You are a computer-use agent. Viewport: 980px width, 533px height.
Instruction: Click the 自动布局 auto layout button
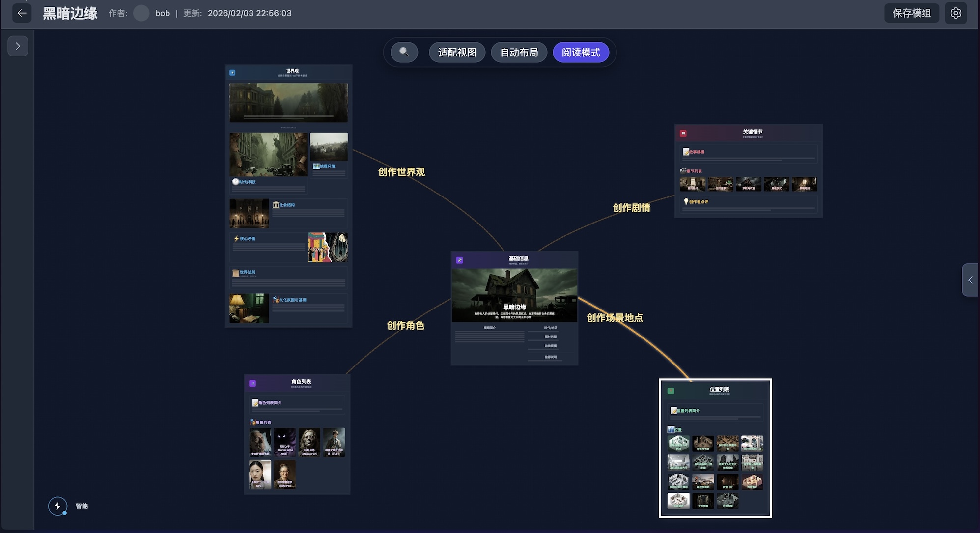tap(519, 53)
